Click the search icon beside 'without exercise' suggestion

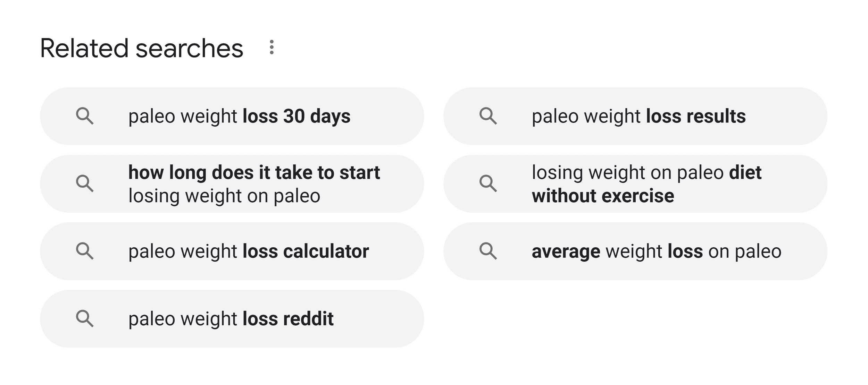(x=488, y=183)
